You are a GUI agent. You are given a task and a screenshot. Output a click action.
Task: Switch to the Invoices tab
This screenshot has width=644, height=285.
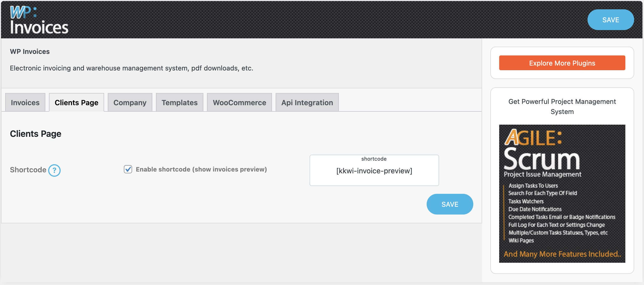25,102
